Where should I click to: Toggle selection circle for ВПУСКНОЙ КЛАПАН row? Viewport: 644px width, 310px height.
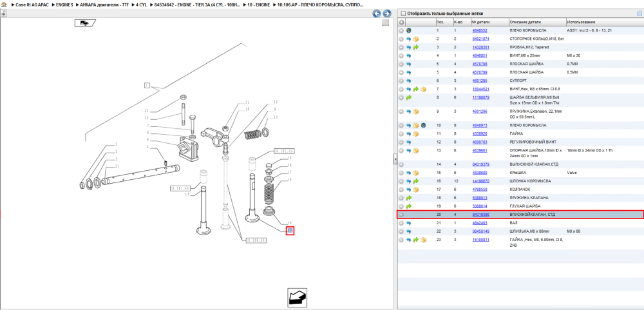coord(401,215)
